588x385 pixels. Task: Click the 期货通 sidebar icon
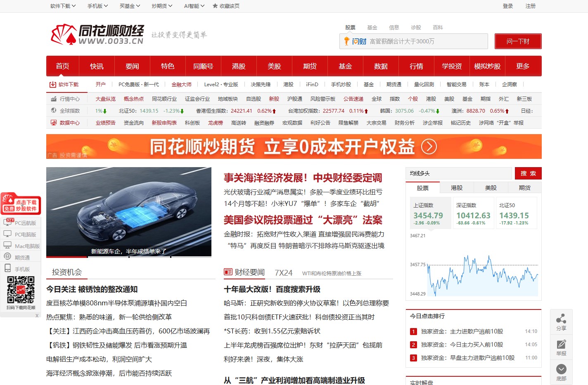pos(7,256)
